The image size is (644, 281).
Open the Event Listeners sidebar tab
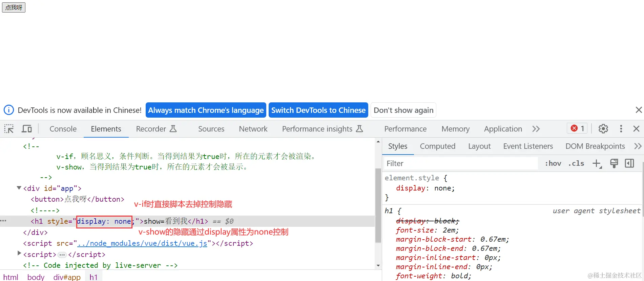tap(528, 146)
